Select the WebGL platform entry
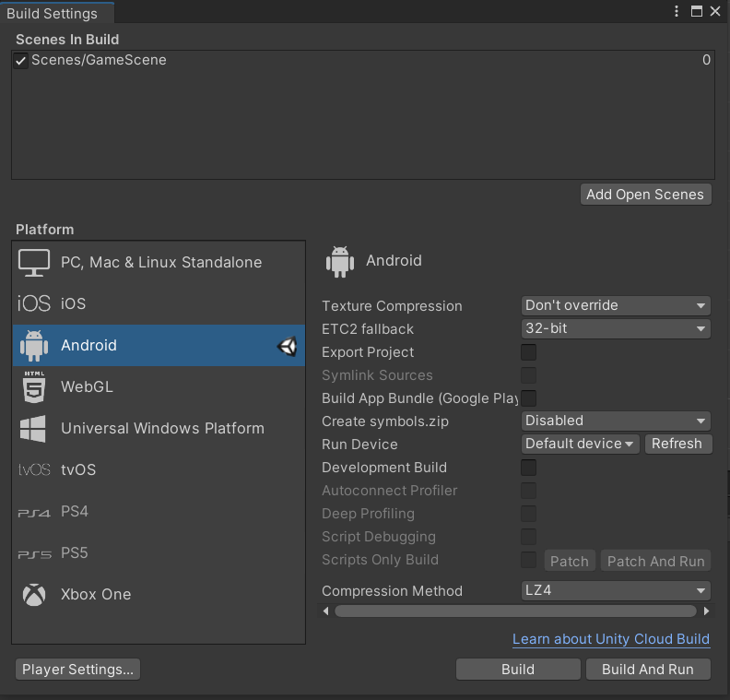730x700 pixels. tap(159, 386)
